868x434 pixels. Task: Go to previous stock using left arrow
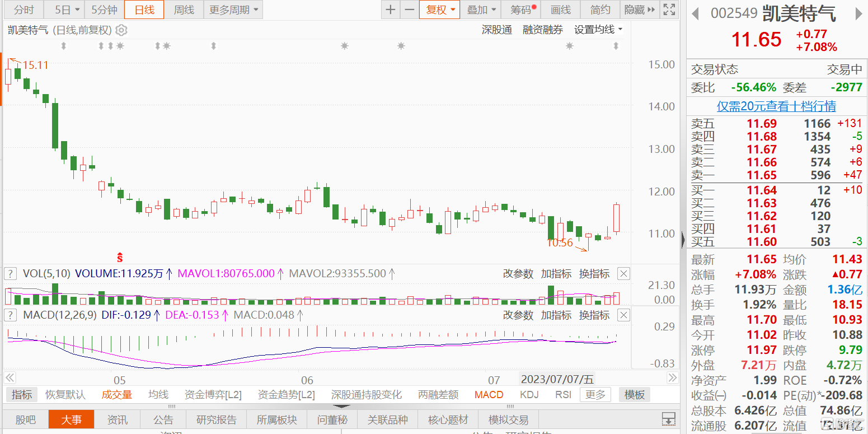tap(696, 13)
